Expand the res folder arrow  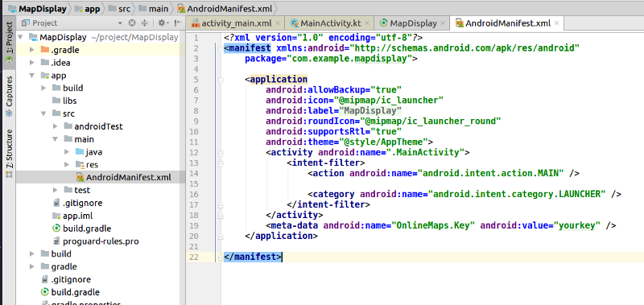[x=67, y=165]
